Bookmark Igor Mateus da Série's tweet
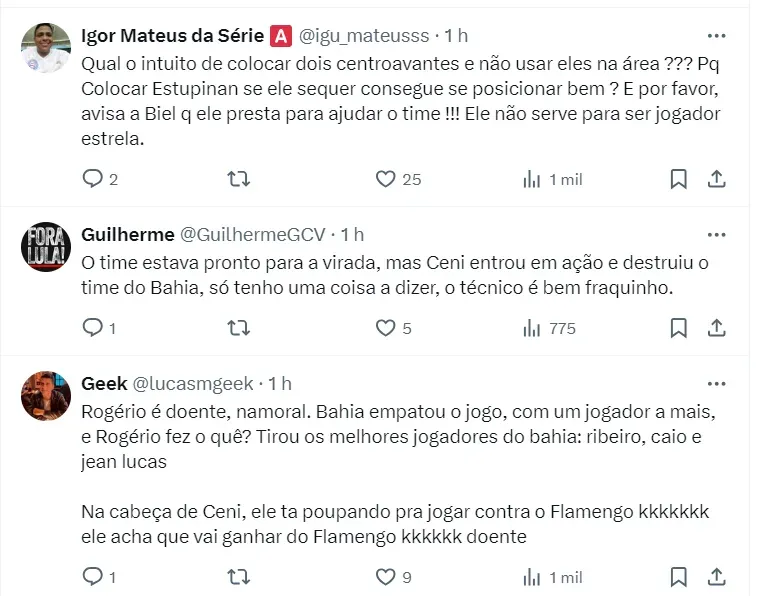Screen dimensions: 765x596 678,179
